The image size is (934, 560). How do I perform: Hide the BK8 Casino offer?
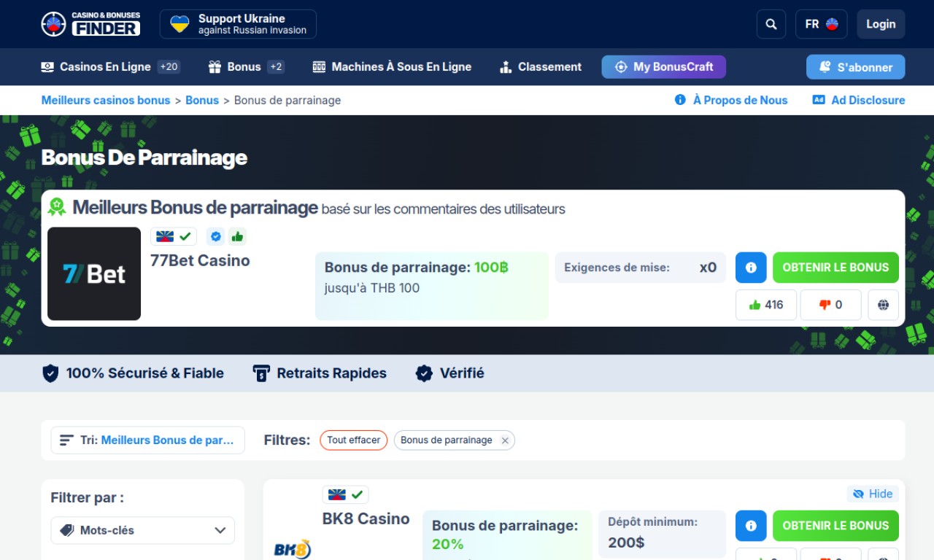(x=873, y=494)
